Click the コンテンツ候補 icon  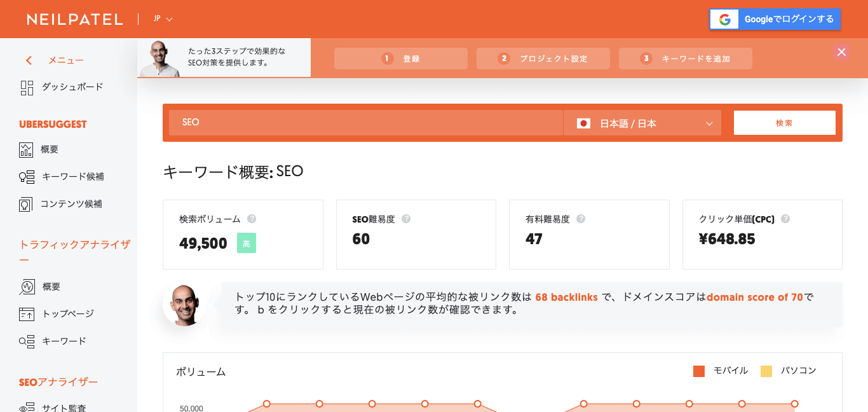(26, 204)
